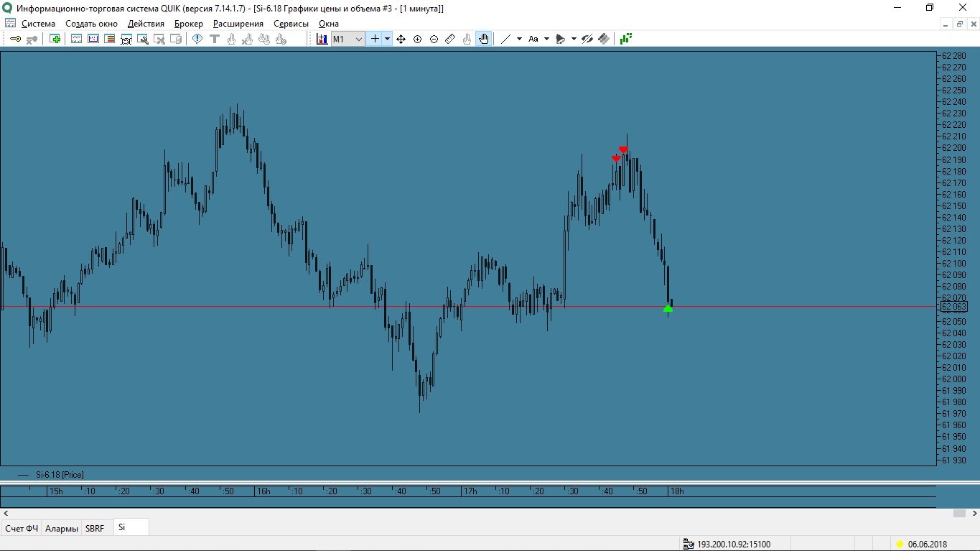Click the system document icon left of Система
Viewport: 980px width, 551px height.
10,24
